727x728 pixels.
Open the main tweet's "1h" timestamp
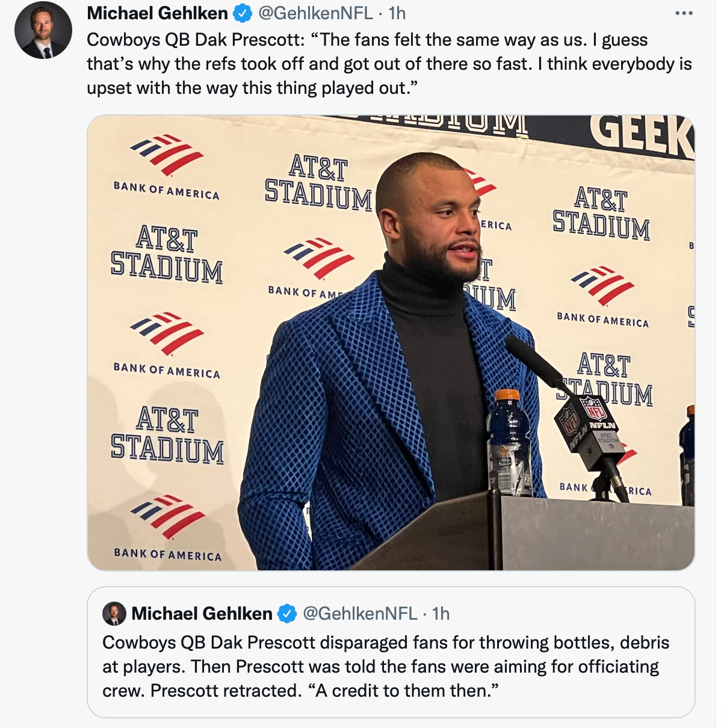pos(397,13)
